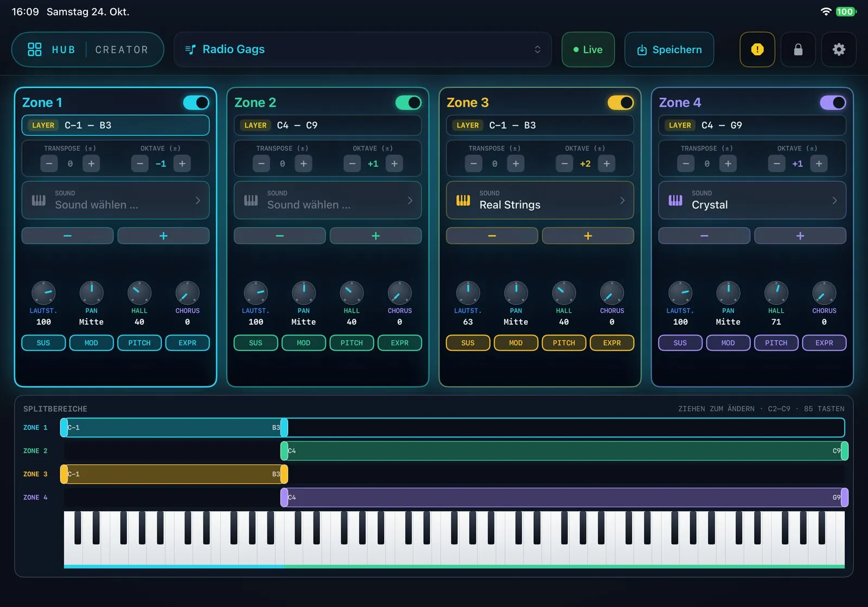Click the wide plus button in Zone 4
This screenshot has height=607, width=868.
pos(800,236)
